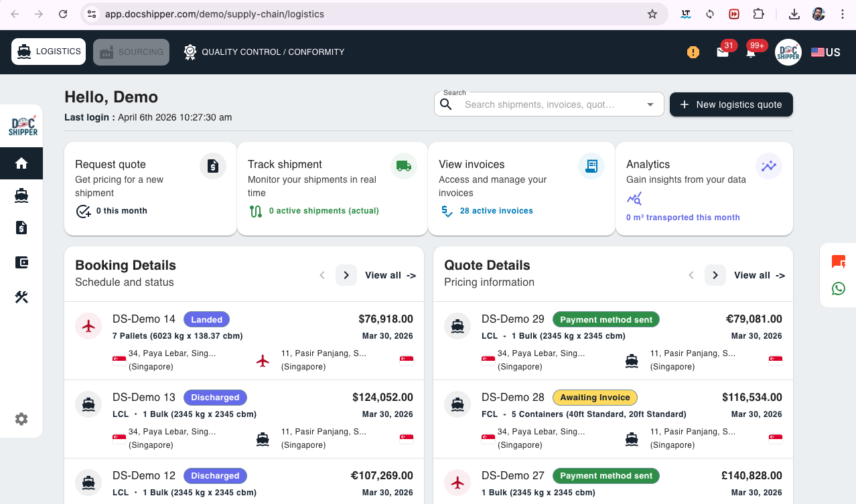Open notifications bell with 99+ badge
Image resolution: width=856 pixels, height=504 pixels.
752,52
